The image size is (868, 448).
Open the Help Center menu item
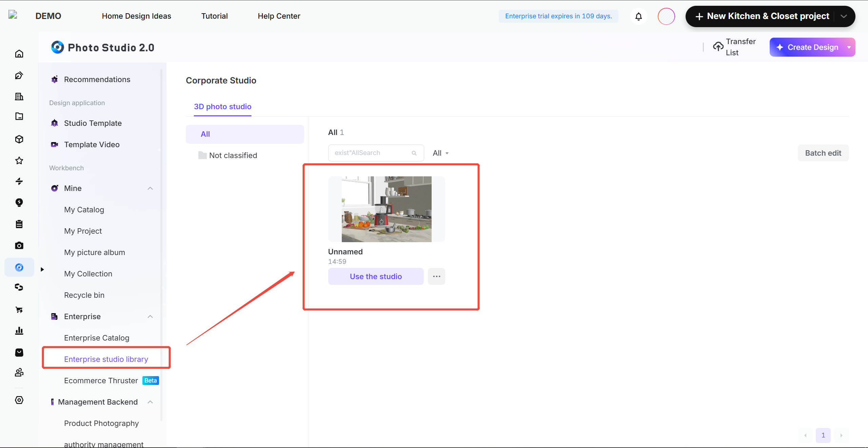(x=279, y=16)
